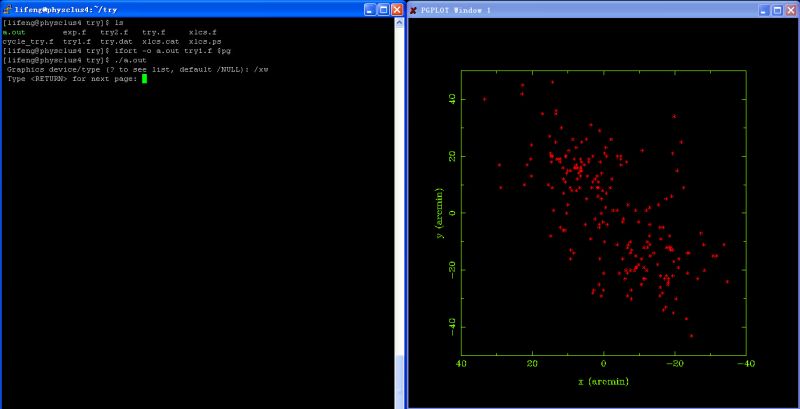Click the terminal vertical scrollbar track

tap(398, 189)
